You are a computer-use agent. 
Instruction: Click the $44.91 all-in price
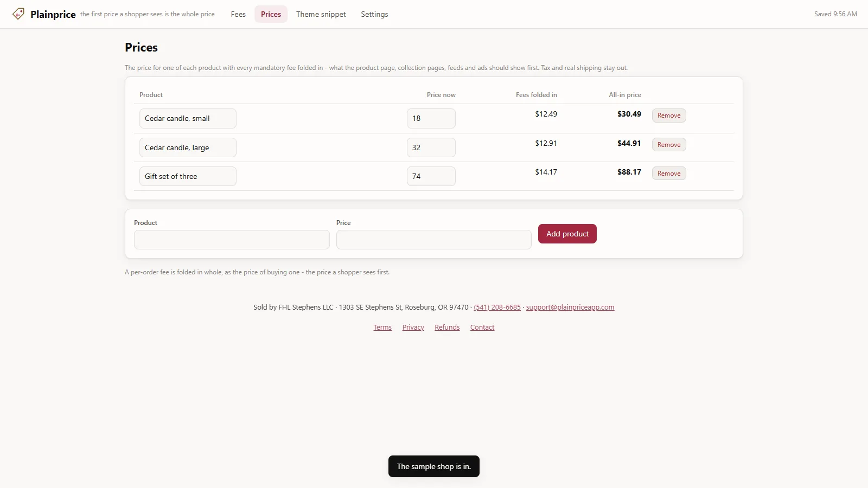[629, 143]
